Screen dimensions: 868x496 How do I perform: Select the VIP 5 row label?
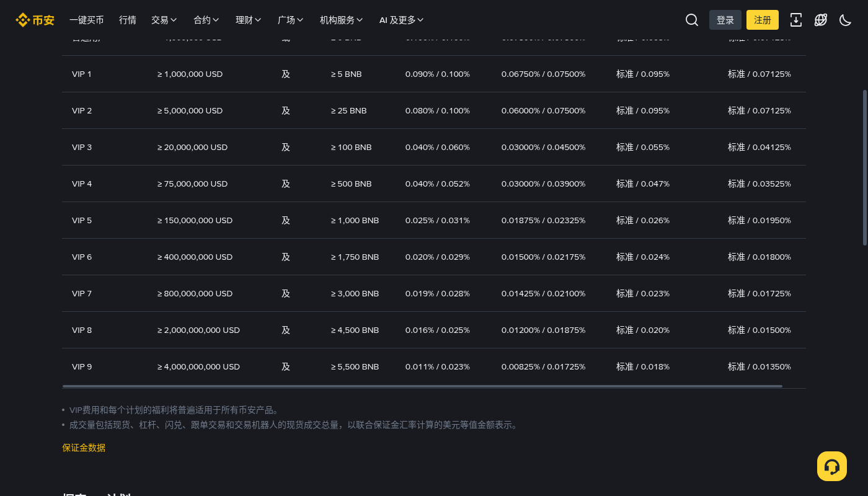pyautogui.click(x=82, y=220)
